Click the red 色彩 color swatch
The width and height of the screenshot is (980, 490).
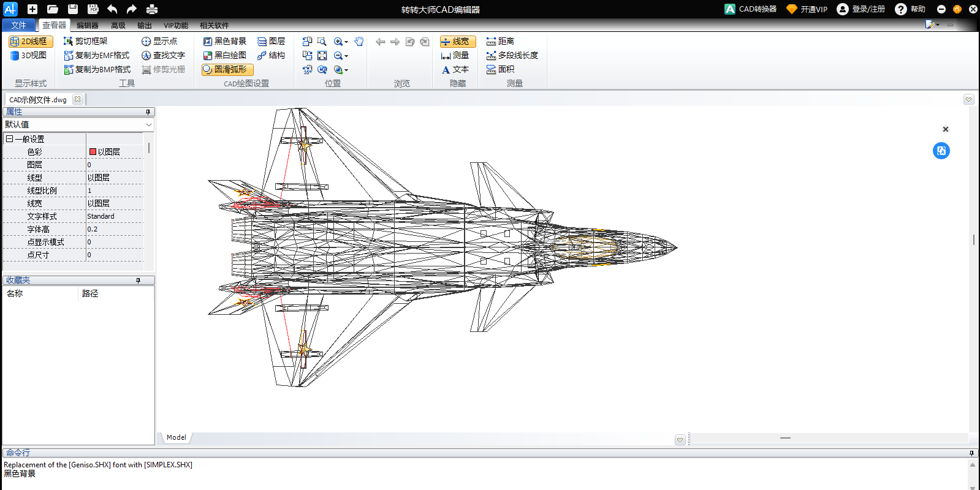(x=93, y=152)
